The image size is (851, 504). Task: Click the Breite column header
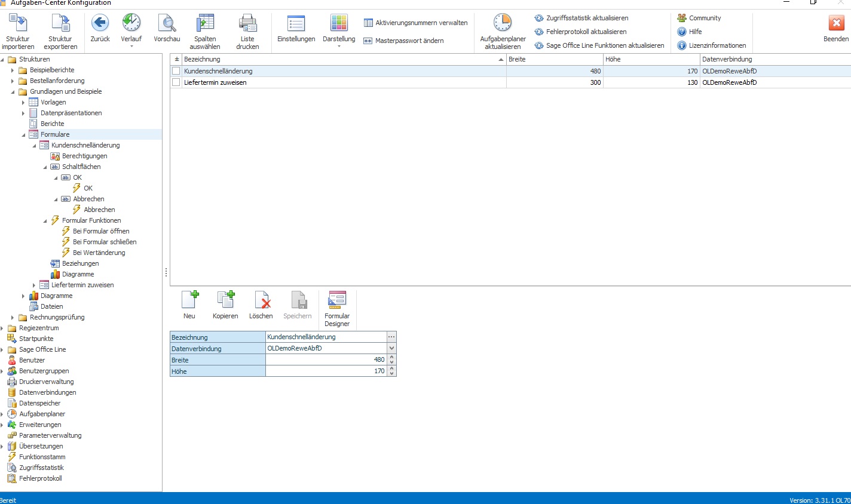click(x=555, y=59)
